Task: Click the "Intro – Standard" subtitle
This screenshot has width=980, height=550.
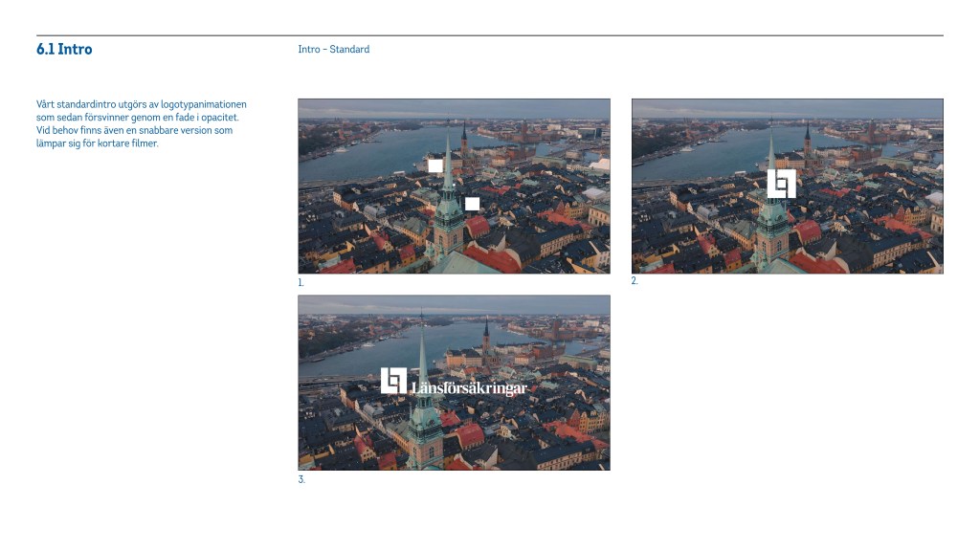Action: point(333,50)
